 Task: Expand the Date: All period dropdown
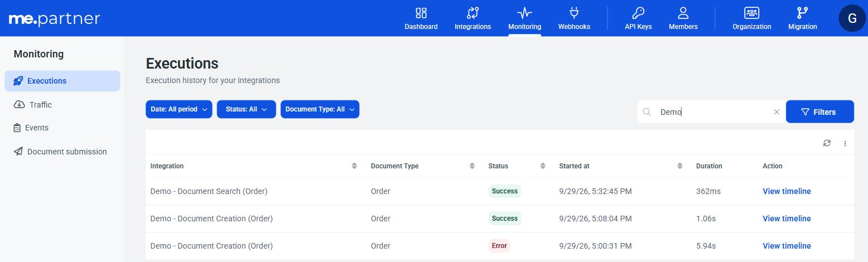tap(179, 109)
